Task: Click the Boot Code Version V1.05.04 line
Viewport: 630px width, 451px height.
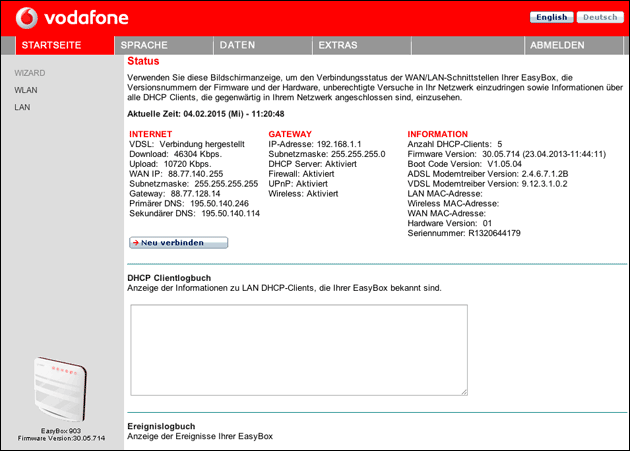Action: (x=464, y=164)
